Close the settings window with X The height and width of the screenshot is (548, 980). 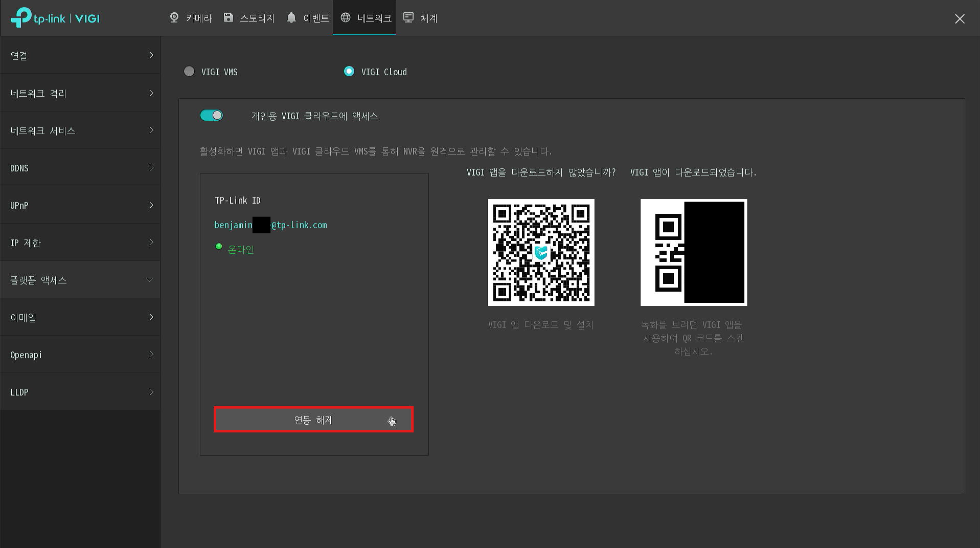[x=960, y=19]
